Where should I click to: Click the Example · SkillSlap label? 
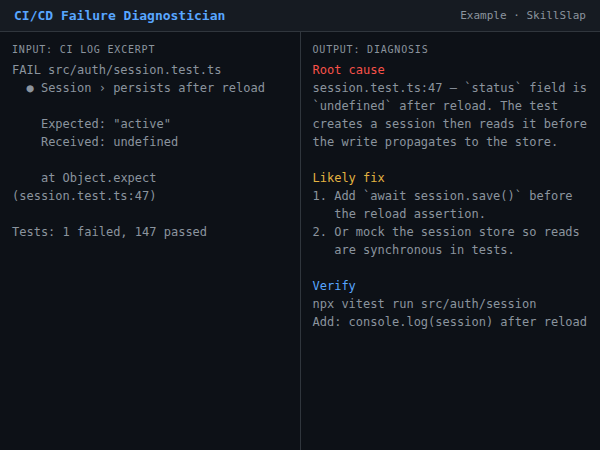click(x=523, y=16)
